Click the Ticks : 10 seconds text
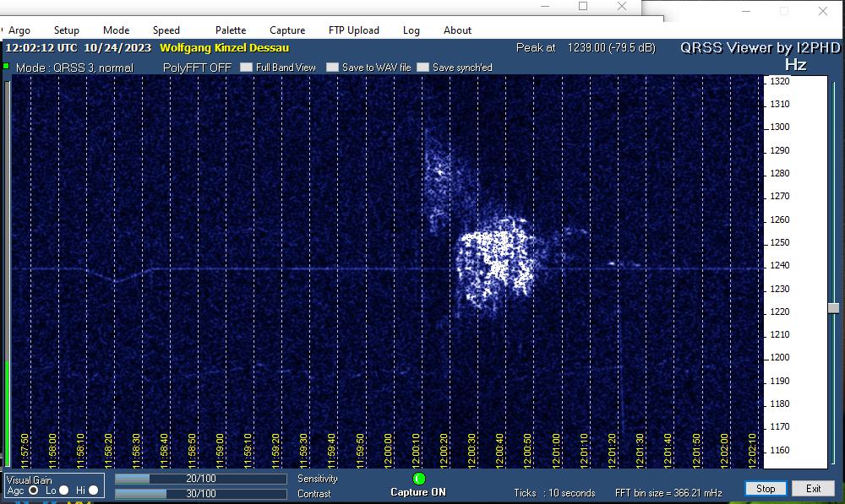The image size is (845, 504). [x=554, y=493]
